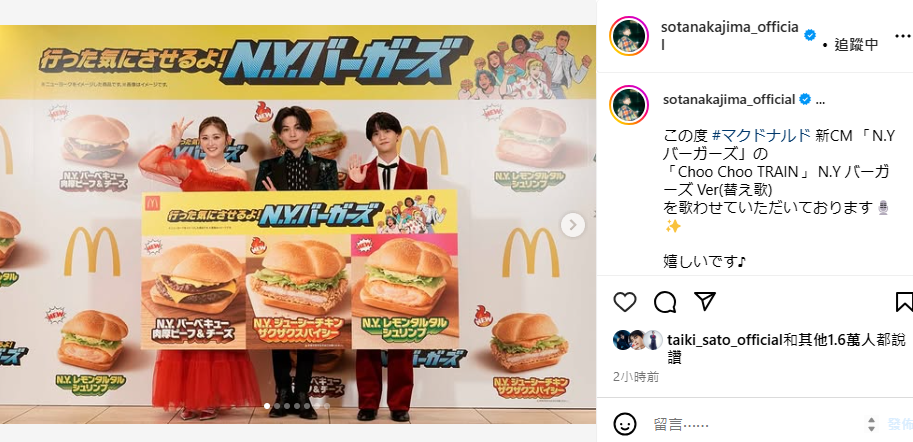Go to next photo with carousel arrow
Screen dimensions: 913x442
(573, 225)
